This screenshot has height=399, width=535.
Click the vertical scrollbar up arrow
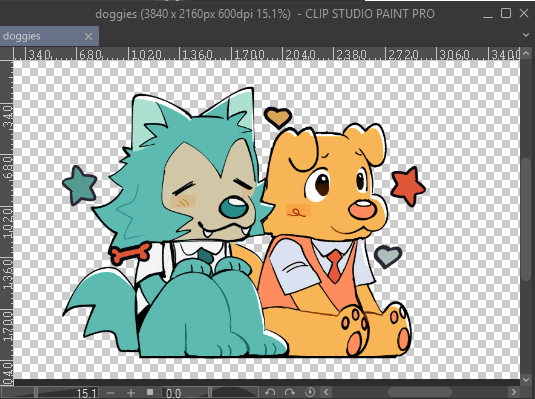pyautogui.click(x=526, y=53)
